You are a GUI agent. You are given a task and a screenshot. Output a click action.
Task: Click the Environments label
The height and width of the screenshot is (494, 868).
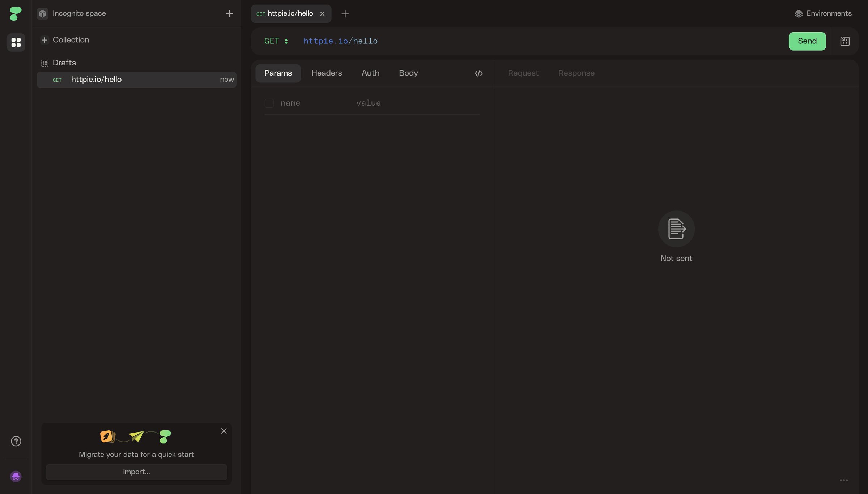point(829,14)
